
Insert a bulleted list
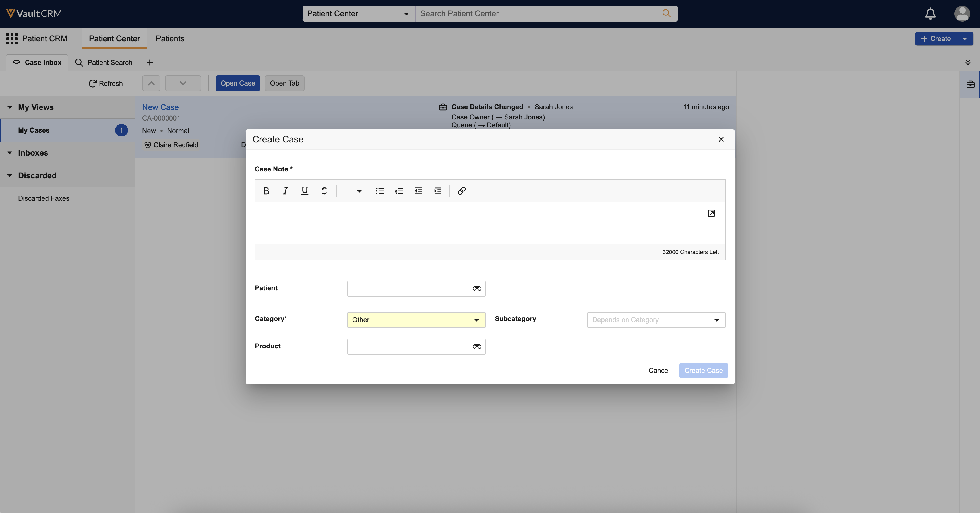click(x=379, y=191)
